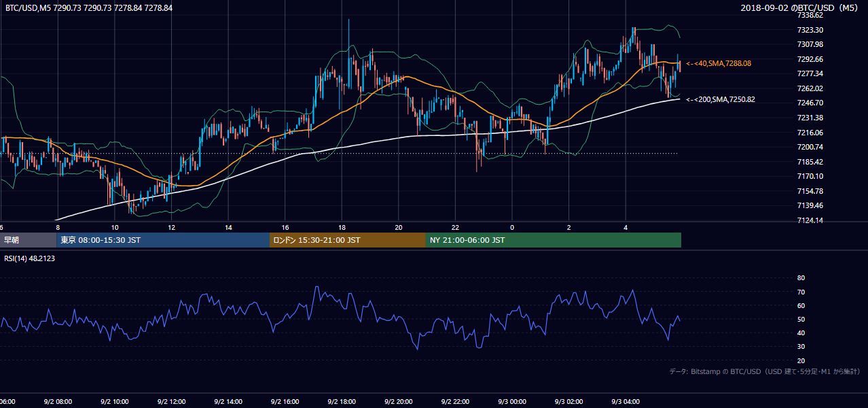Click the NY 21:00-06:00 JST session bar

tap(554, 240)
